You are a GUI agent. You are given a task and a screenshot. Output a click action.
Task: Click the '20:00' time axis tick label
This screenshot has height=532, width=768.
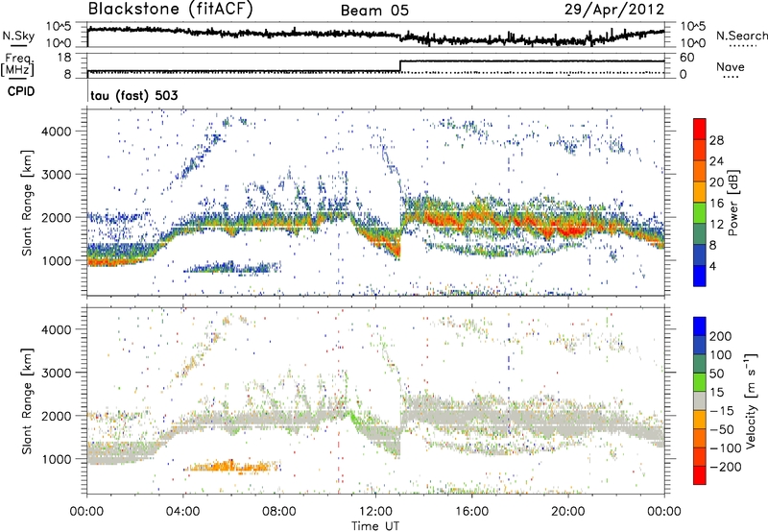coord(567,512)
